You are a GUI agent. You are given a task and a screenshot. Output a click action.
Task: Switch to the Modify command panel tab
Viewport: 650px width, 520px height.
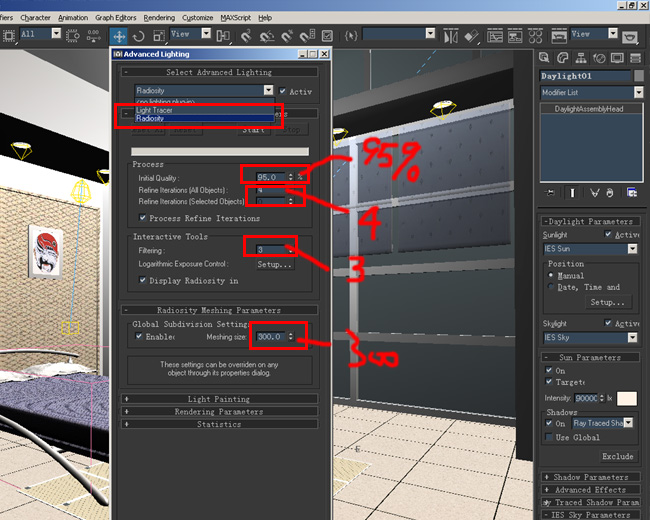(x=563, y=58)
